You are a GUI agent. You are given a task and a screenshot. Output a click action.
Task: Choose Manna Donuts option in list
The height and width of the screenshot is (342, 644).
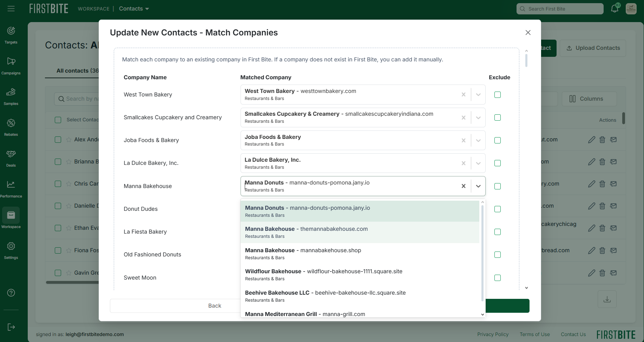(x=360, y=211)
